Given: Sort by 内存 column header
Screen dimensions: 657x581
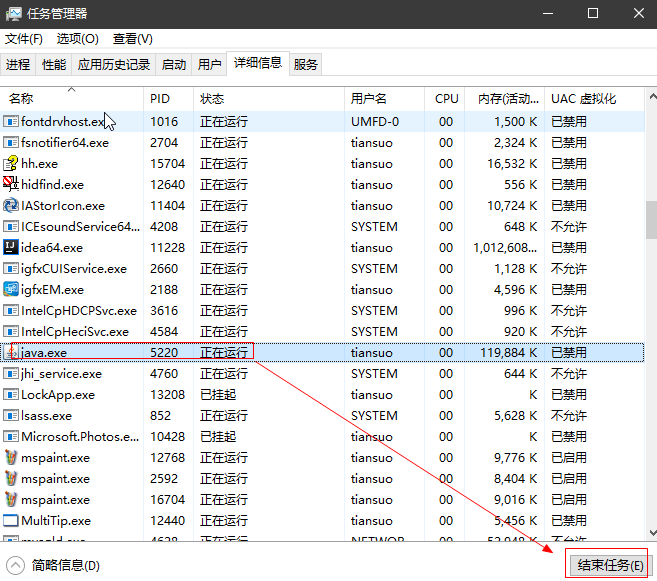Looking at the screenshot, I should click(x=508, y=99).
